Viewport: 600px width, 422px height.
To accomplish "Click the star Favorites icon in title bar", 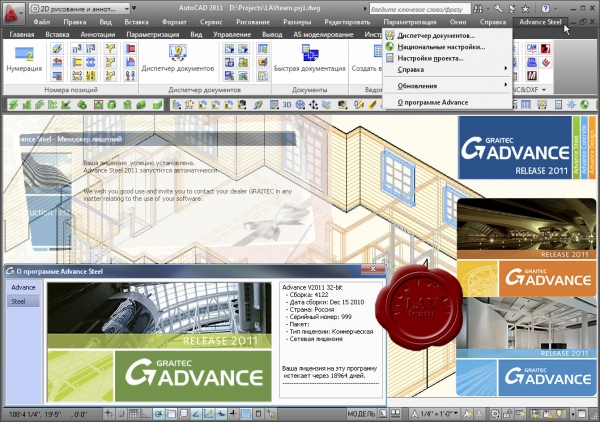I will pos(526,8).
